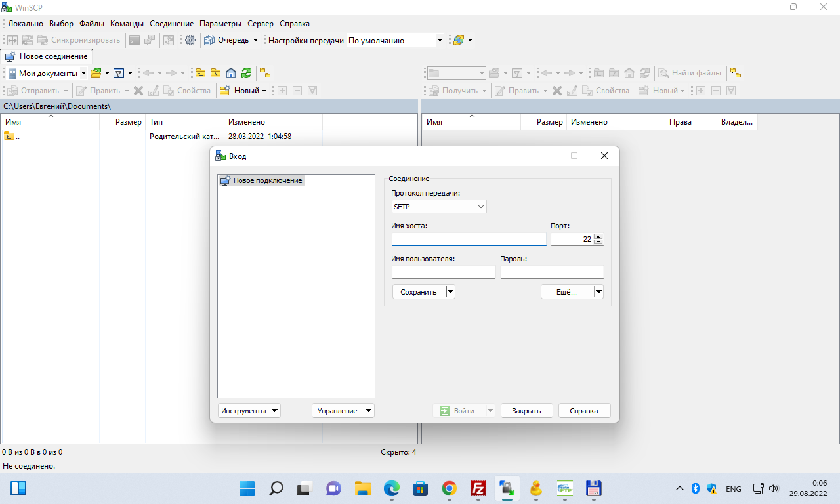Switch to the Новое соединение tab
The image size is (840, 504).
[47, 56]
